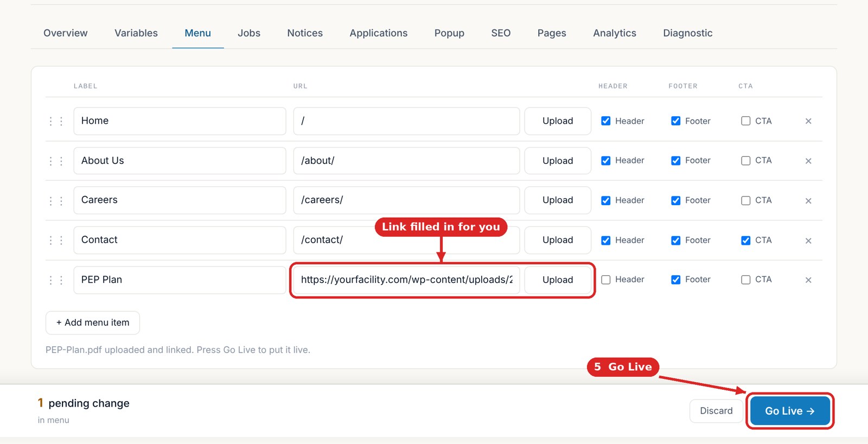
Task: Uncheck Header for About Us row
Action: point(606,161)
